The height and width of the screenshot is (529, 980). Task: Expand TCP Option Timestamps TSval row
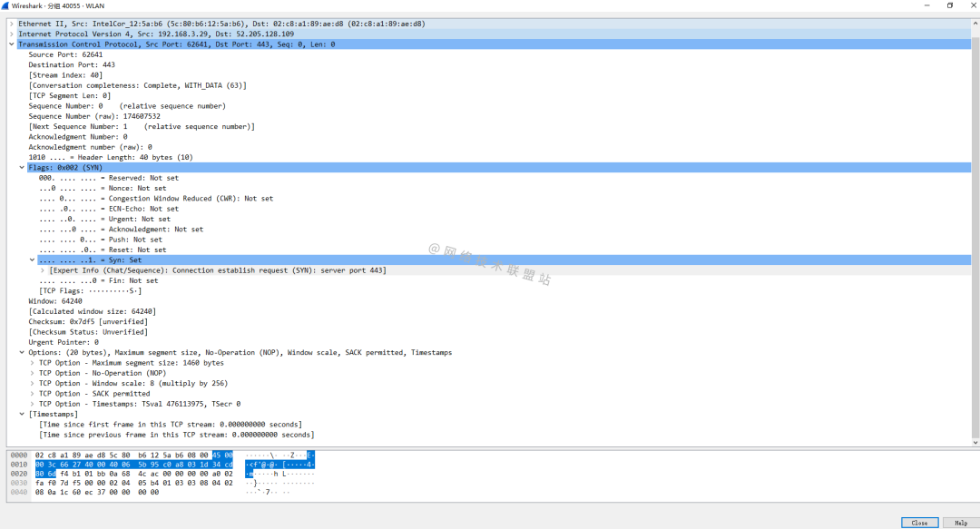tap(33, 404)
